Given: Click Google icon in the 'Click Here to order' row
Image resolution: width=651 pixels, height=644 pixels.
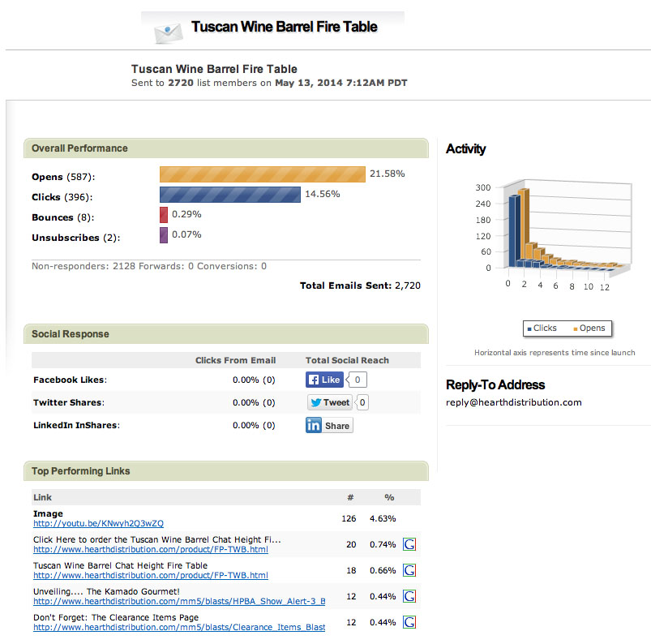Looking at the screenshot, I should pyautogui.click(x=409, y=544).
